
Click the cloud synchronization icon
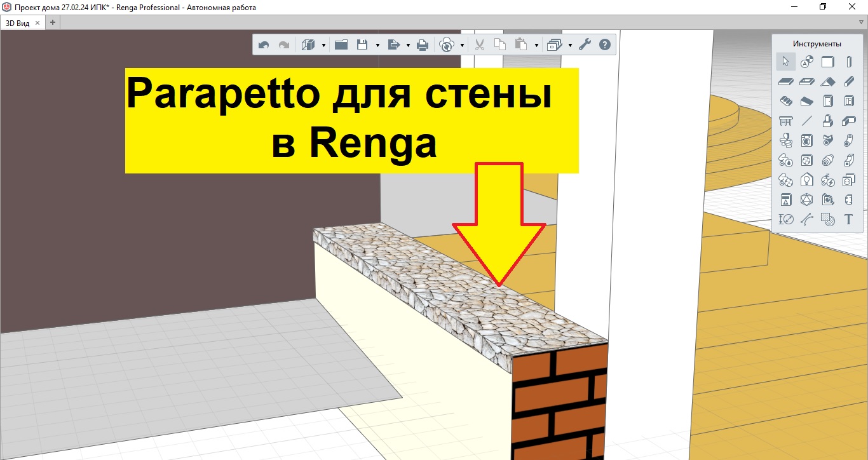coord(447,45)
